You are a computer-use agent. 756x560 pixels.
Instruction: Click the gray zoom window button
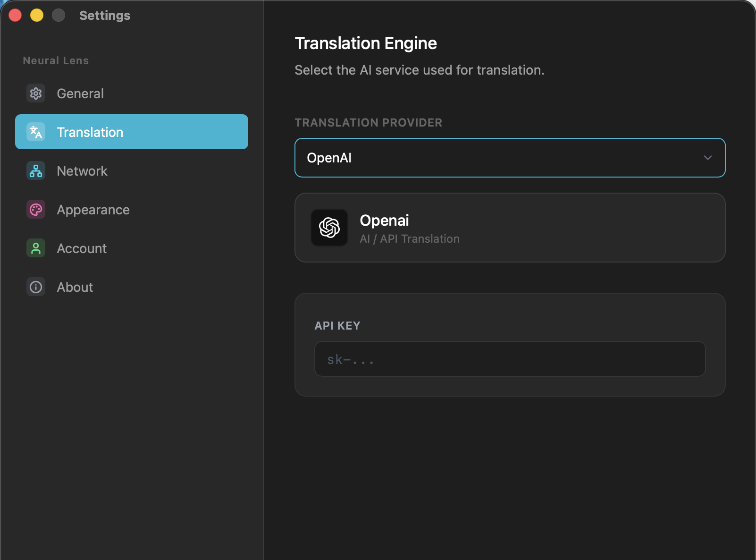pyautogui.click(x=59, y=15)
